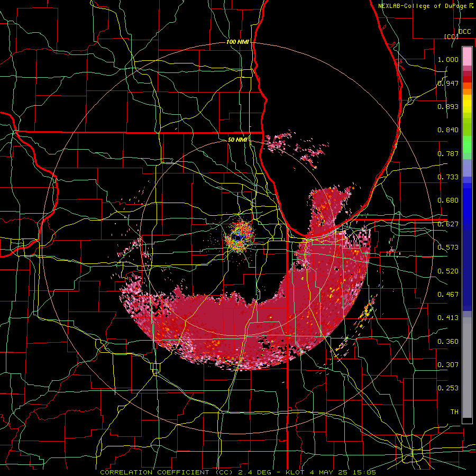The height and width of the screenshot is (476, 476).
Task: Select the 0.307 value on the scale
Action: [448, 365]
